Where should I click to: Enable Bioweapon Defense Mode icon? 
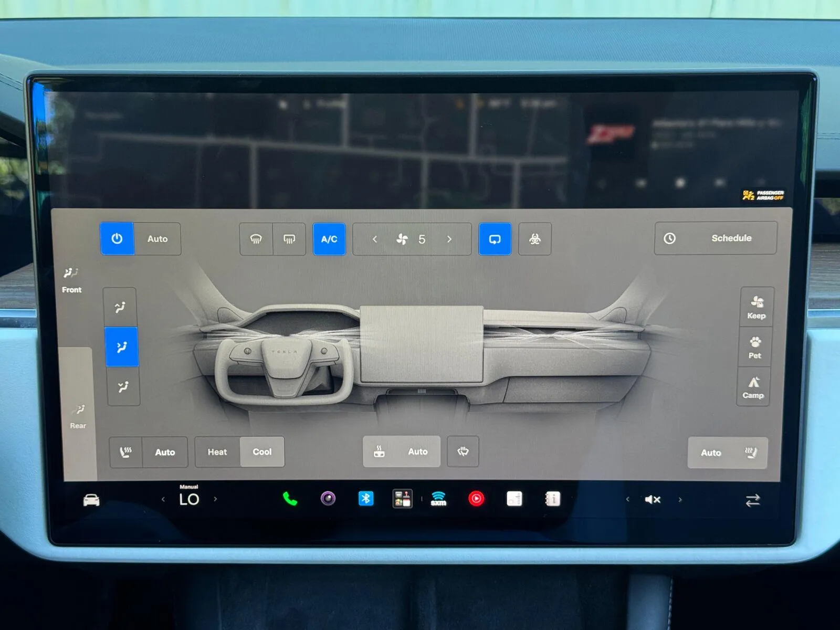[x=535, y=239]
